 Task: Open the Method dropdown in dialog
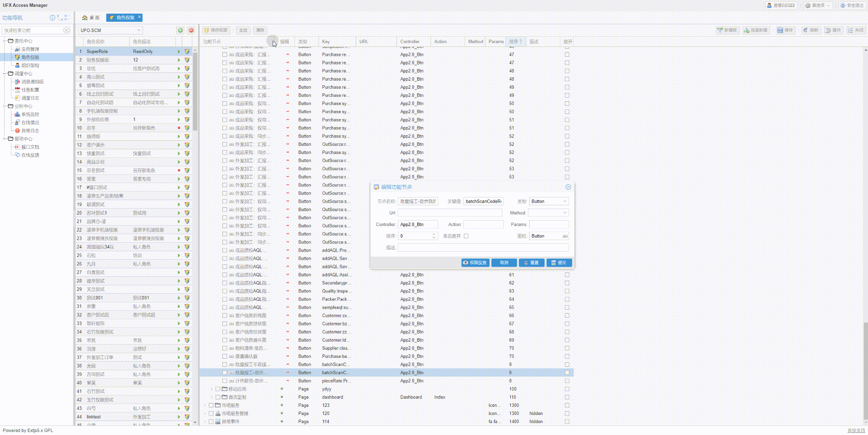tap(565, 213)
